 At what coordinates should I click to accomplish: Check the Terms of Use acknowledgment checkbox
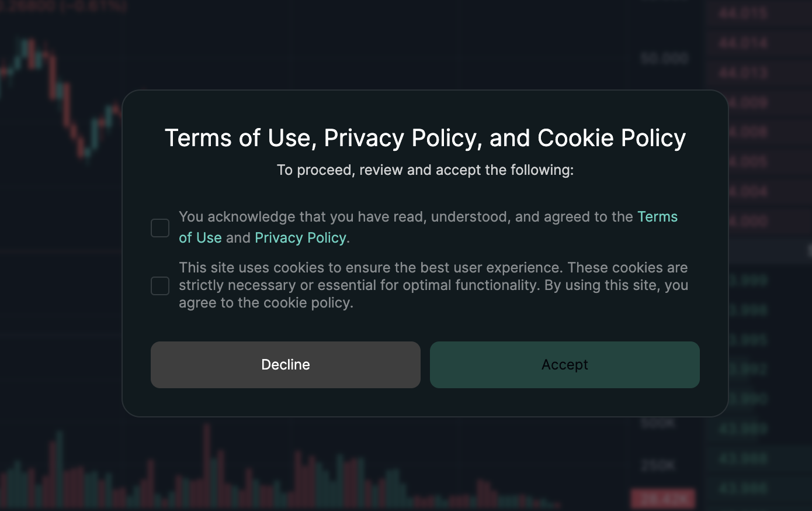point(160,228)
